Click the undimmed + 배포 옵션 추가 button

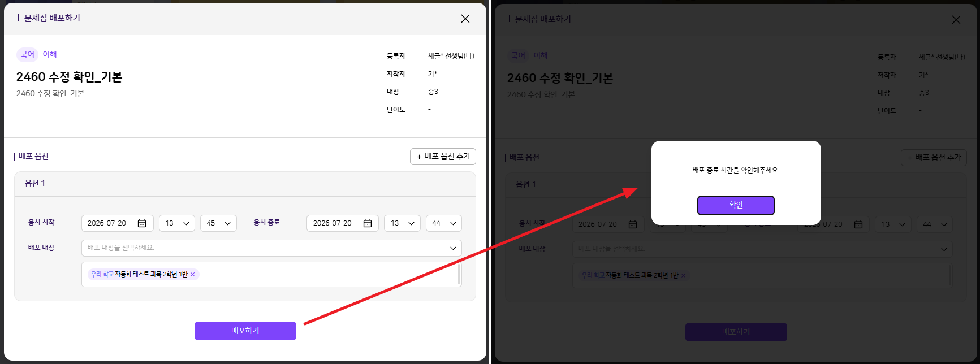(x=443, y=157)
